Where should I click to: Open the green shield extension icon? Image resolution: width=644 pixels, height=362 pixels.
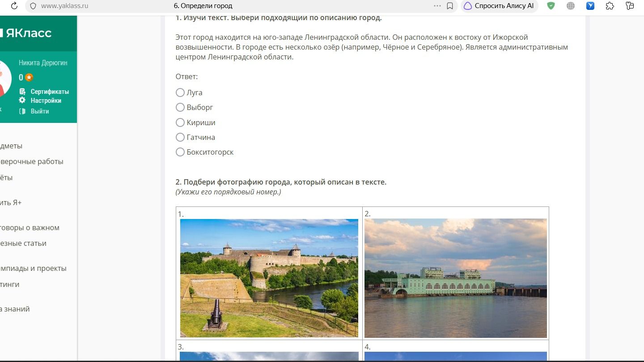point(551,6)
